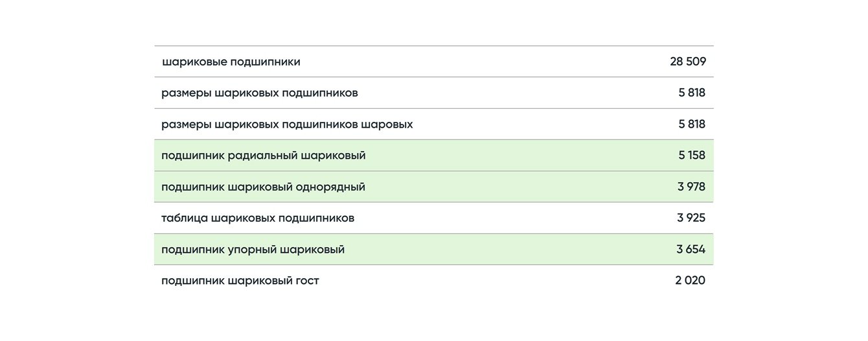Click the word 'однорядный' in the table
The width and height of the screenshot is (868, 341).
pos(330,187)
